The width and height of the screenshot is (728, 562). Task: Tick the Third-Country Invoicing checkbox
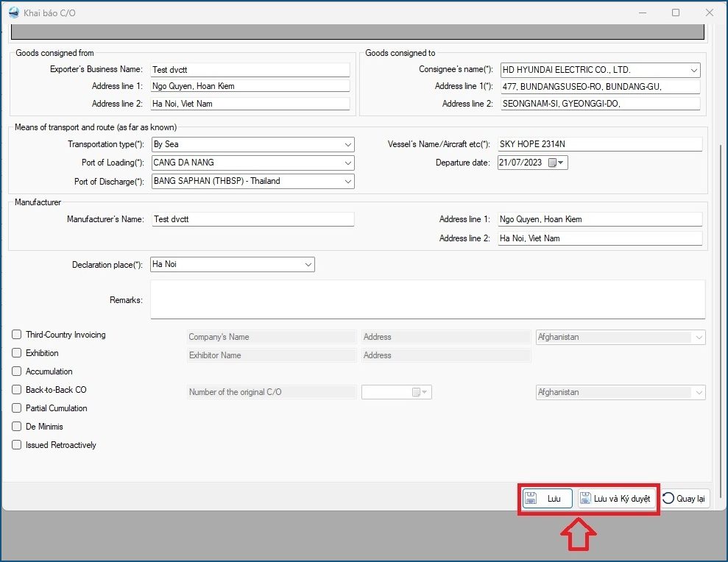pyautogui.click(x=17, y=335)
